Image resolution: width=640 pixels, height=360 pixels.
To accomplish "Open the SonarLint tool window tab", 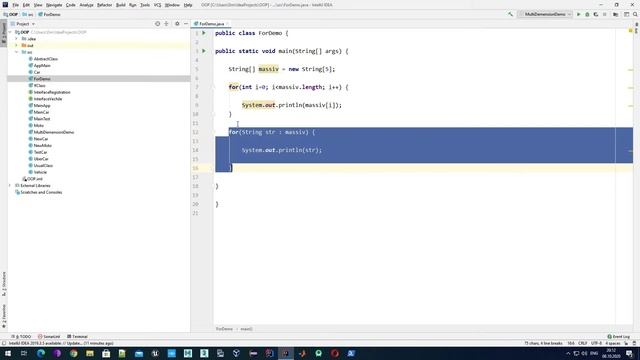I will coord(49,337).
